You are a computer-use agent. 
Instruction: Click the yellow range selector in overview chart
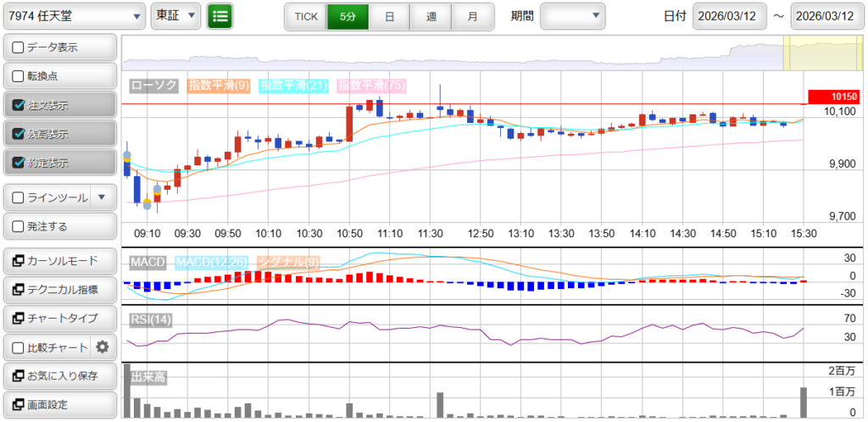[x=814, y=53]
